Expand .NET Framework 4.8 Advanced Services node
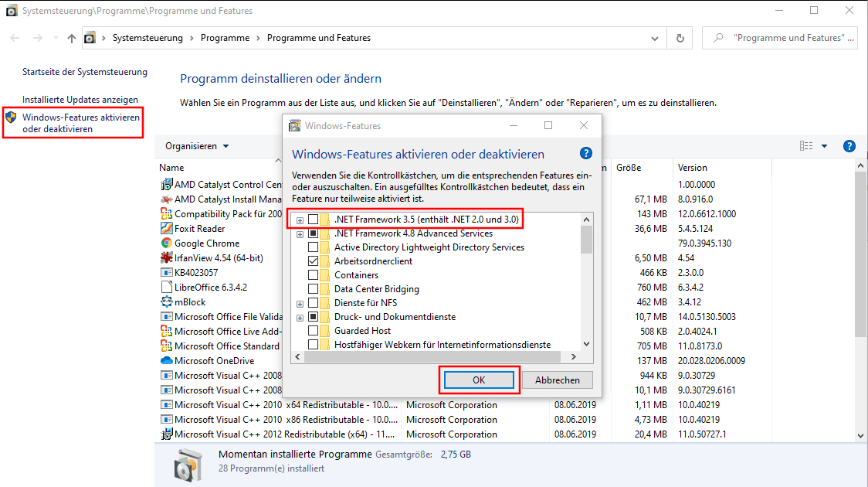The width and height of the screenshot is (868, 487). 300,233
